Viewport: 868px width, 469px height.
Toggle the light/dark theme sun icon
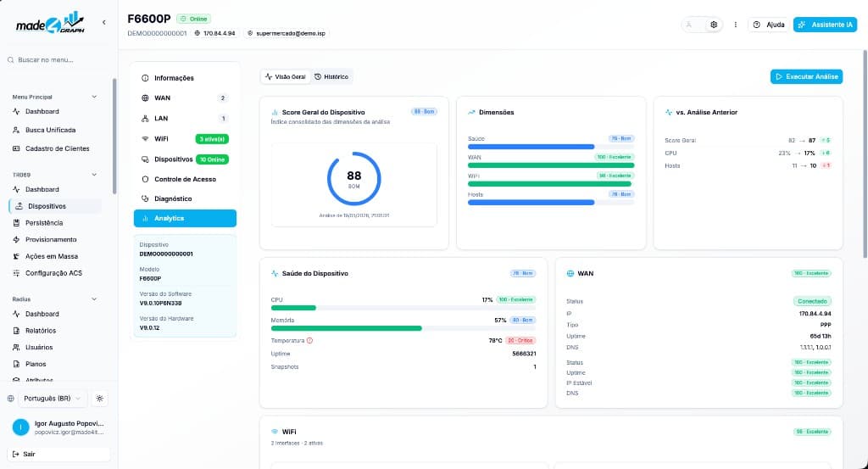pos(100,398)
